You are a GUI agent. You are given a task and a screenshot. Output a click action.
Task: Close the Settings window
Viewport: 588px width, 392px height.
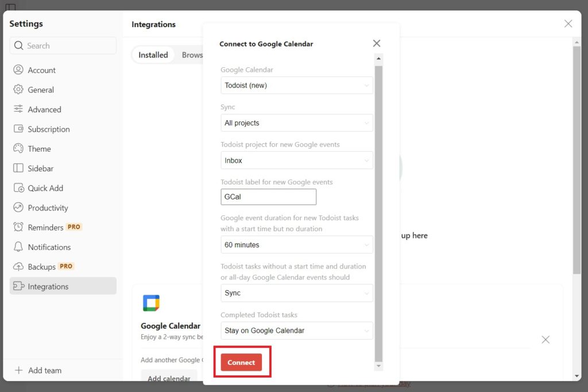click(568, 24)
